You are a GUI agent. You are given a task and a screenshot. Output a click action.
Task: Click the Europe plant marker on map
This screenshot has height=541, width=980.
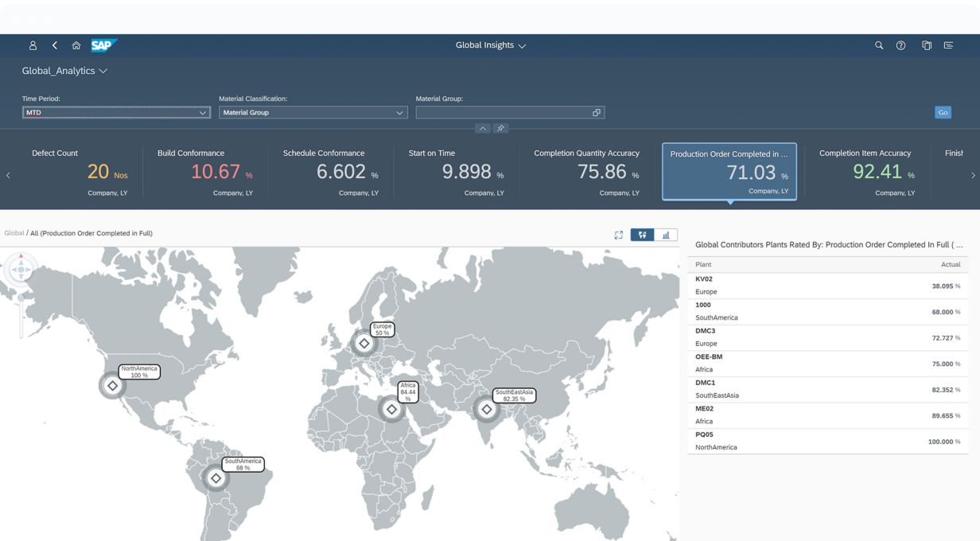[364, 343]
